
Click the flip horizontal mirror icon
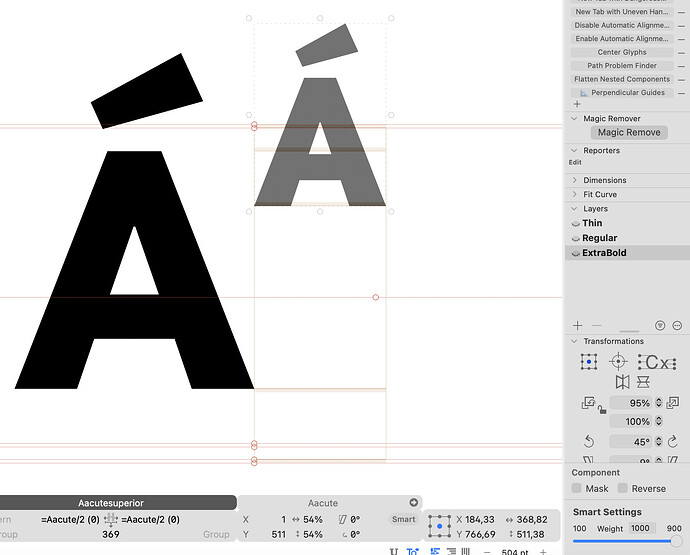pos(623,382)
